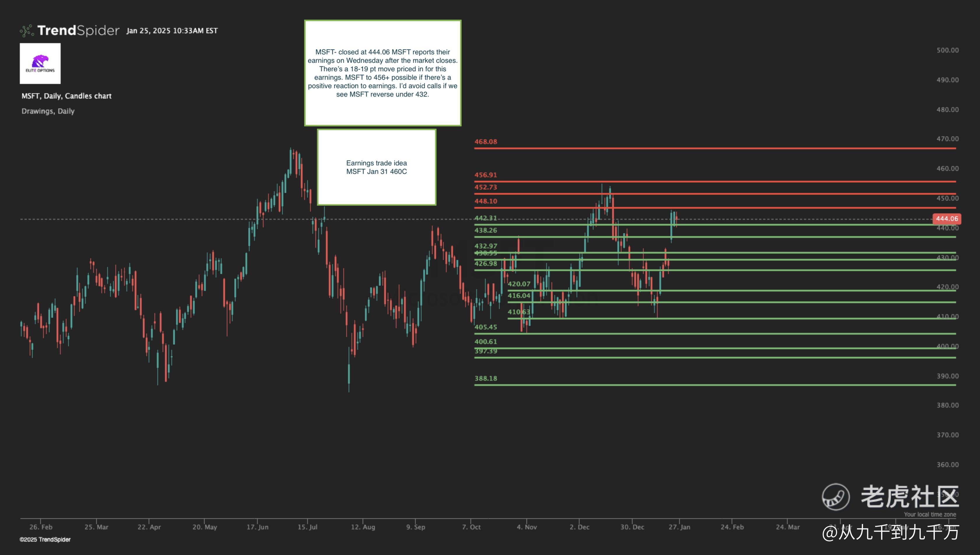Click the '26. Feb' date axis label
Image resolution: width=980 pixels, height=555 pixels.
pos(41,527)
